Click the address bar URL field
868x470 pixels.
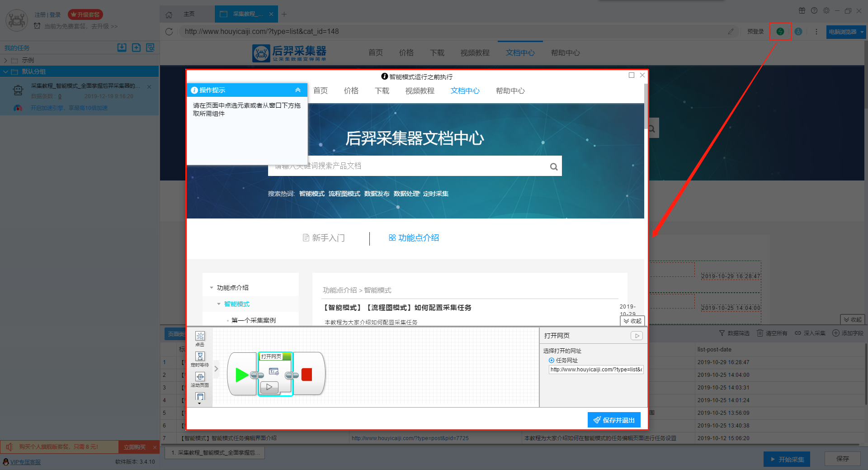click(x=452, y=31)
